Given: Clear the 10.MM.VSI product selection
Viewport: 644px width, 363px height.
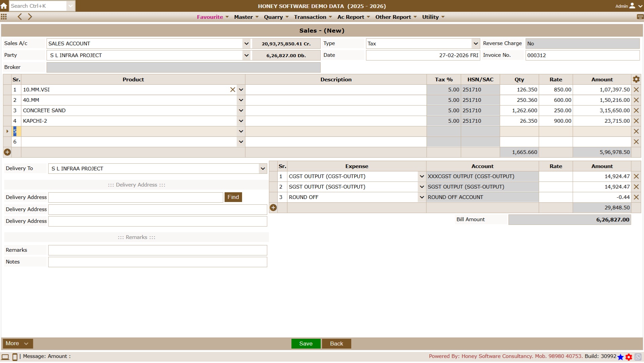Looking at the screenshot, I should click(232, 90).
